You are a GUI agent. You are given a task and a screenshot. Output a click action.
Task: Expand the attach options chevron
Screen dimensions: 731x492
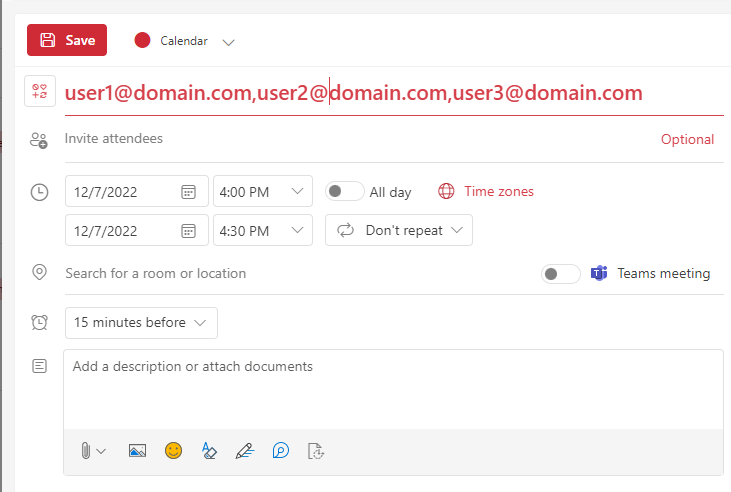point(101,451)
